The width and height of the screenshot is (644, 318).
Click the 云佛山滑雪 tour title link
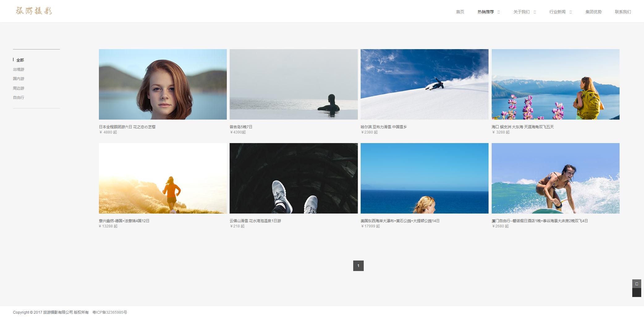tap(255, 221)
